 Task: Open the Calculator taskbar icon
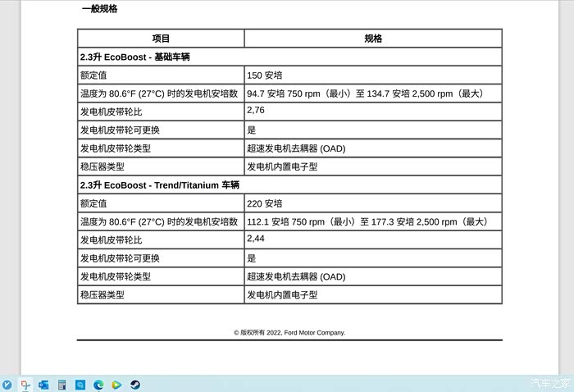click(x=61, y=385)
